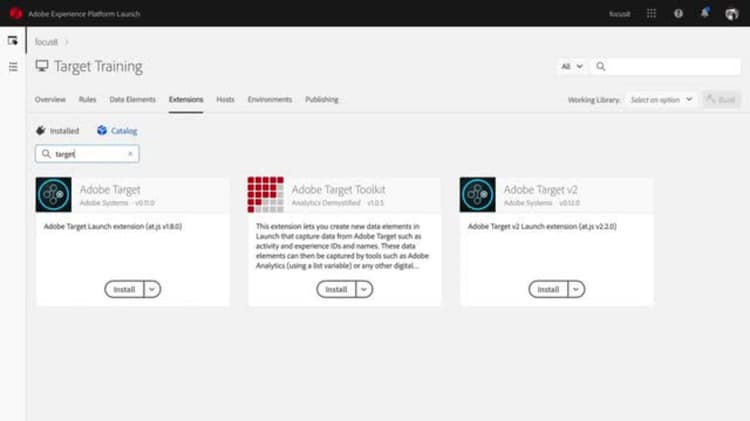Focus the catalog search input field
The image size is (750, 421).
(x=88, y=154)
